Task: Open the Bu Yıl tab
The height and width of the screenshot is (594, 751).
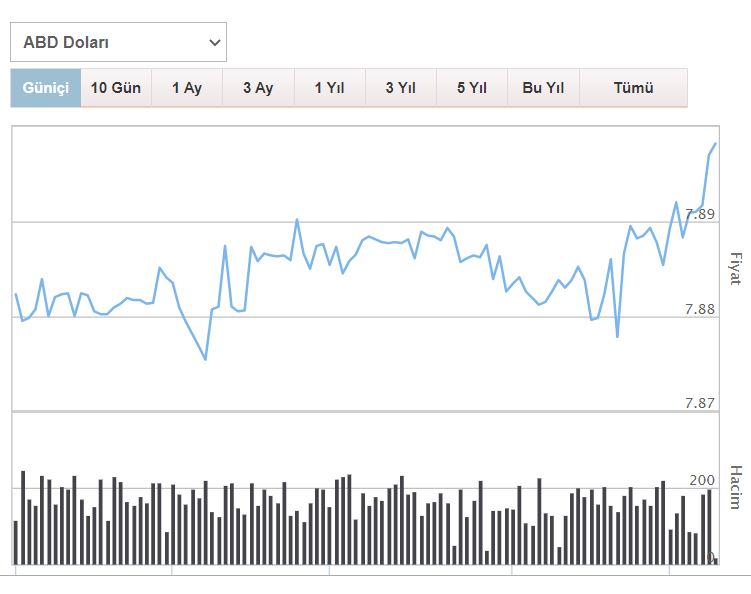Action: pyautogui.click(x=543, y=88)
